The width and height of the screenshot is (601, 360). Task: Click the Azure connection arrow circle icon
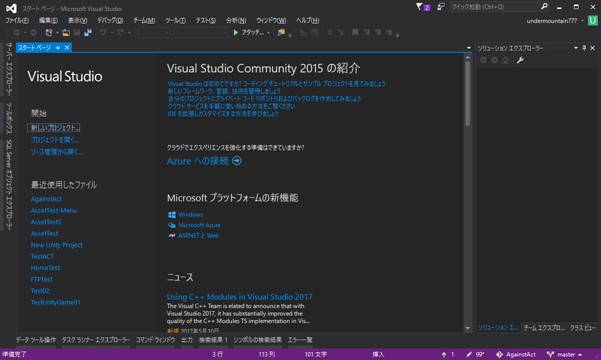click(x=237, y=161)
